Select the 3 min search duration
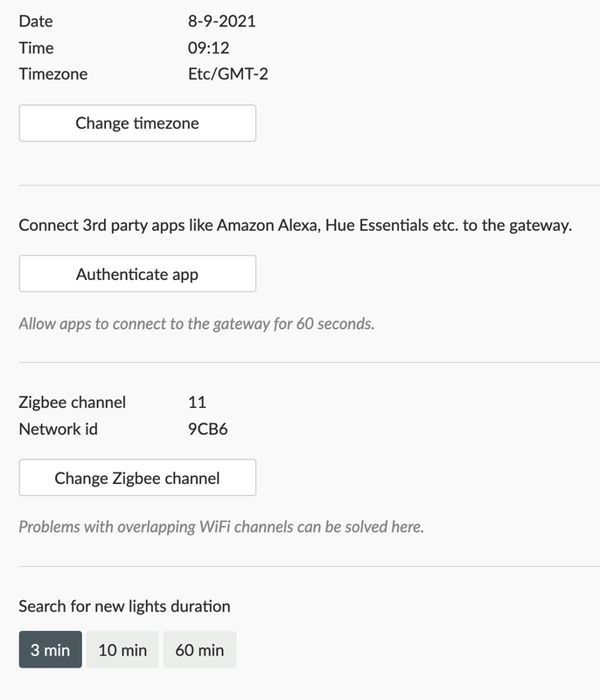The width and height of the screenshot is (600, 700). (x=50, y=650)
